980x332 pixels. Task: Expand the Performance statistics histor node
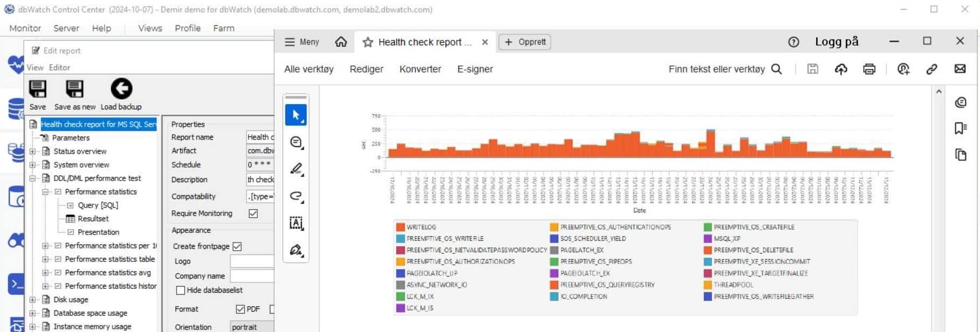point(46,286)
